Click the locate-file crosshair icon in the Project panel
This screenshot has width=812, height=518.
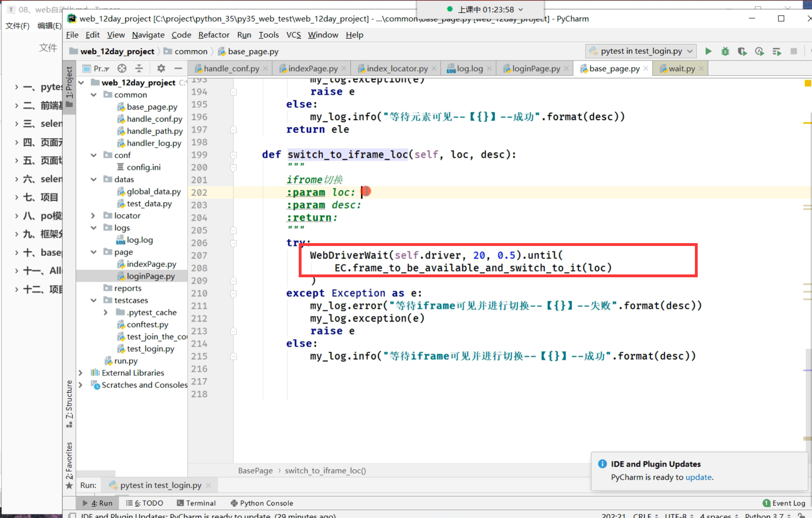pyautogui.click(x=122, y=69)
